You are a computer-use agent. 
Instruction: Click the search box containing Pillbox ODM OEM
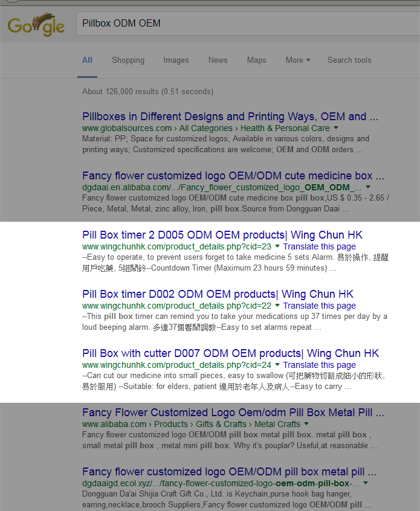242,24
